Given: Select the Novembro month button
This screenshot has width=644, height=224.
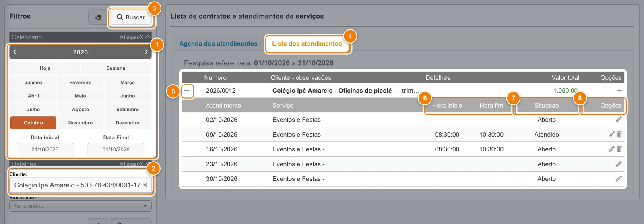Looking at the screenshot, I should coord(80,123).
